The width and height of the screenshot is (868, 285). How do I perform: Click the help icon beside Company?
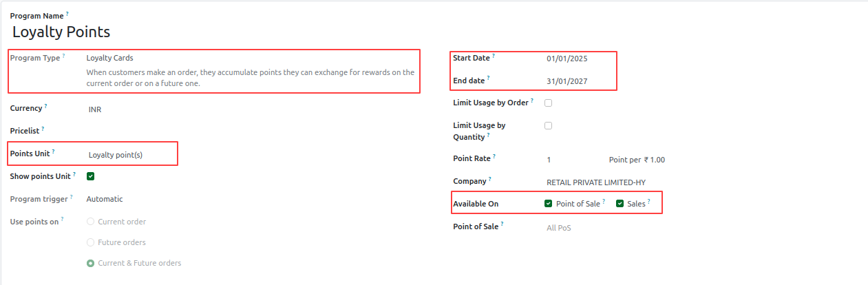coord(490,180)
